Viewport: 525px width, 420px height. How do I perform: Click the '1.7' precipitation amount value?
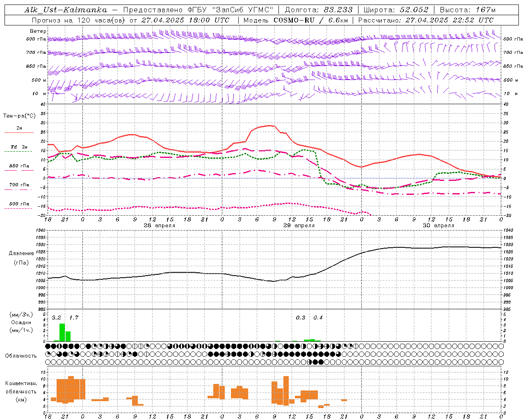tap(74, 318)
